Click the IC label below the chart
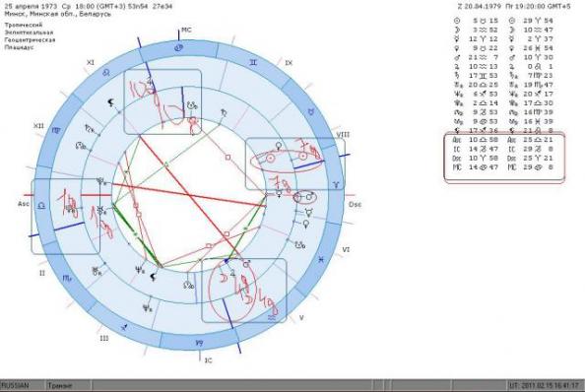 [x=208, y=360]
